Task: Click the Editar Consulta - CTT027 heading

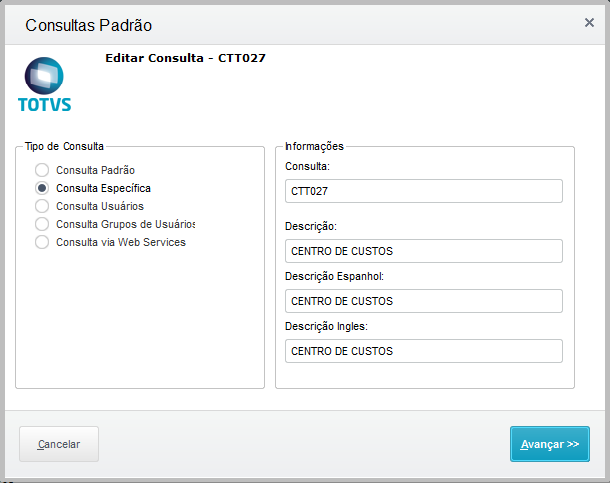Action: coord(185,58)
